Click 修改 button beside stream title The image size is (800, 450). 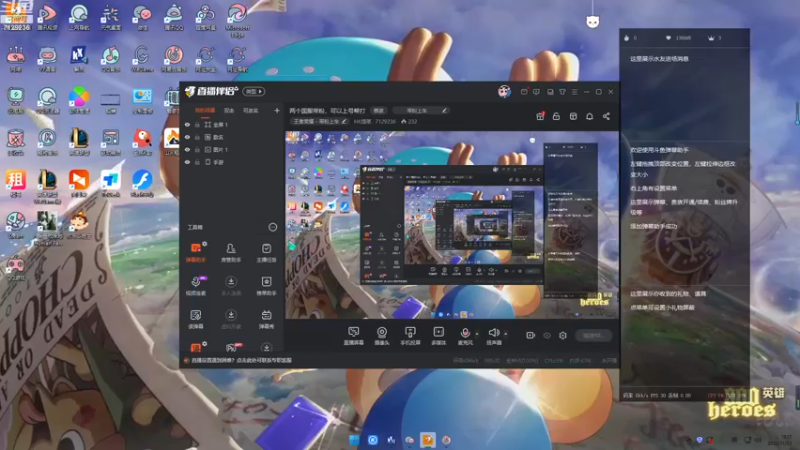[379, 110]
